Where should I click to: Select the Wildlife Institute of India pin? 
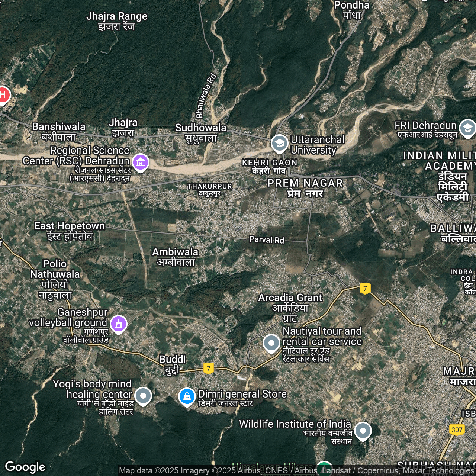[x=363, y=431]
